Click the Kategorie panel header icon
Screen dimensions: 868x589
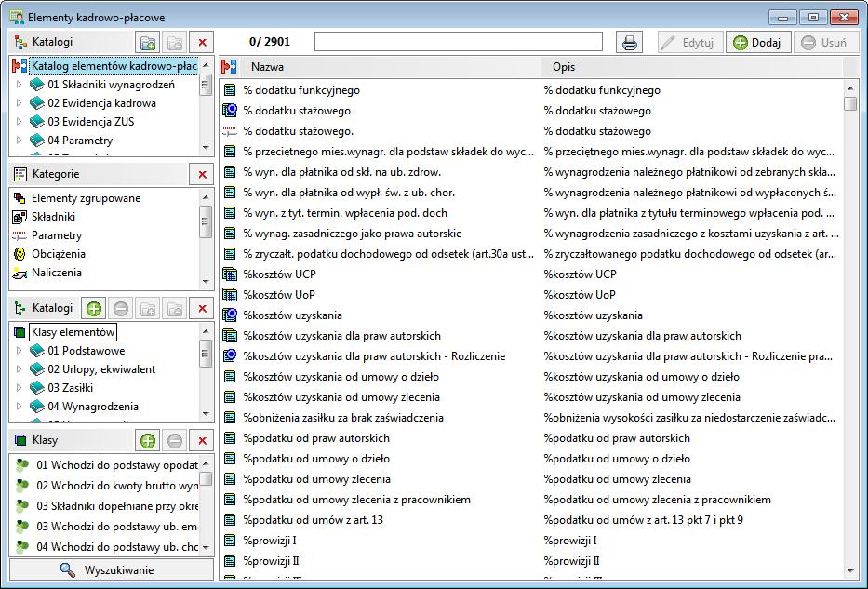point(20,174)
